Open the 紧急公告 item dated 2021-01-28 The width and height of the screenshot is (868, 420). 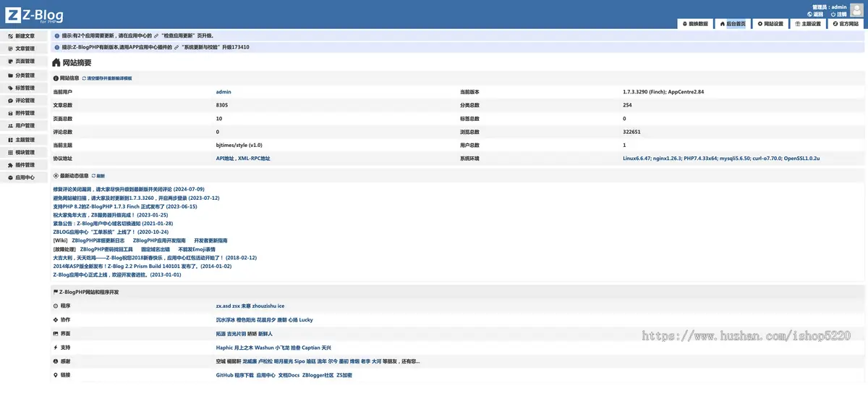click(113, 224)
